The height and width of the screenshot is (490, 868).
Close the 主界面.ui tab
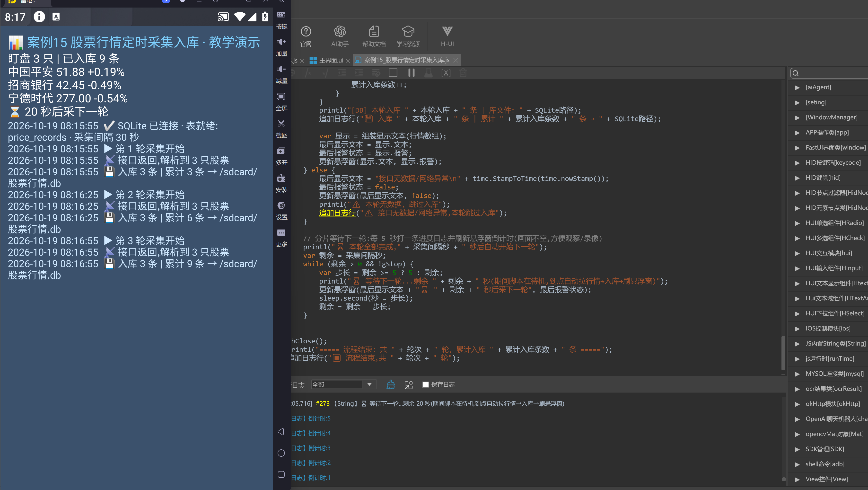pos(348,61)
